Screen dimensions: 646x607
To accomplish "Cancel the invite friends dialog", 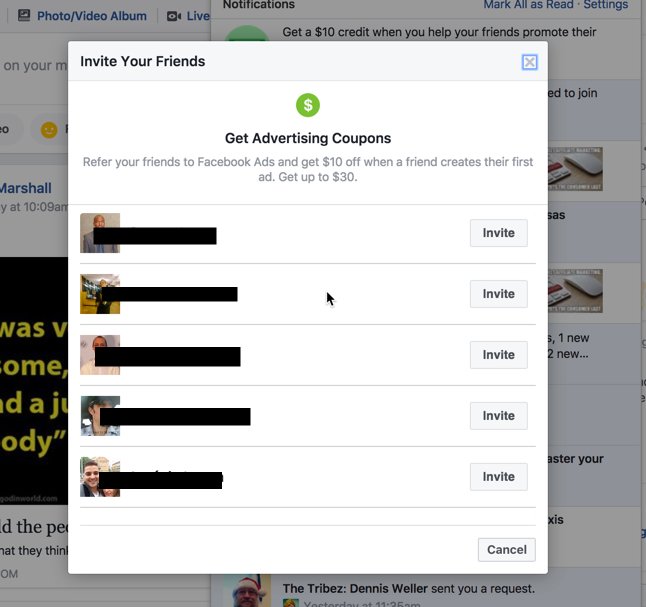I will (x=507, y=550).
